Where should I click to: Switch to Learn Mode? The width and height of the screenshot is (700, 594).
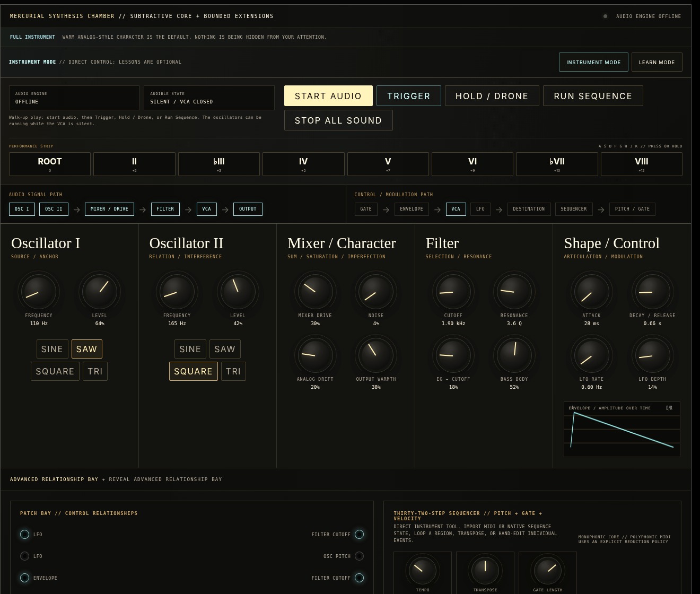(657, 62)
